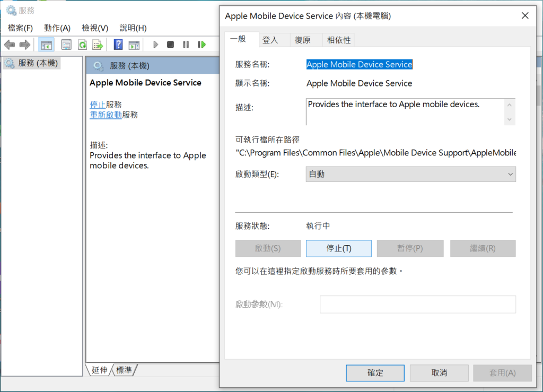Click Apple Mobile Device Service display name value
Screen dimensions: 543x392
tap(360, 83)
